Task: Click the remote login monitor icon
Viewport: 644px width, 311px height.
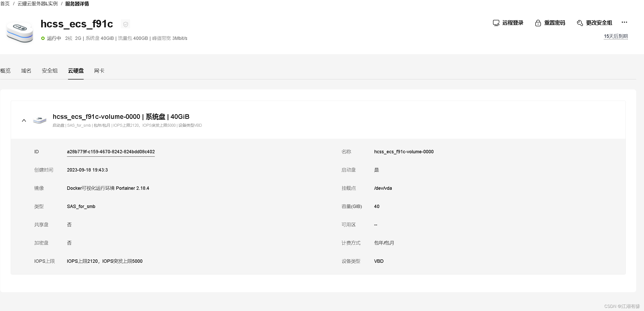Action: 496,23
